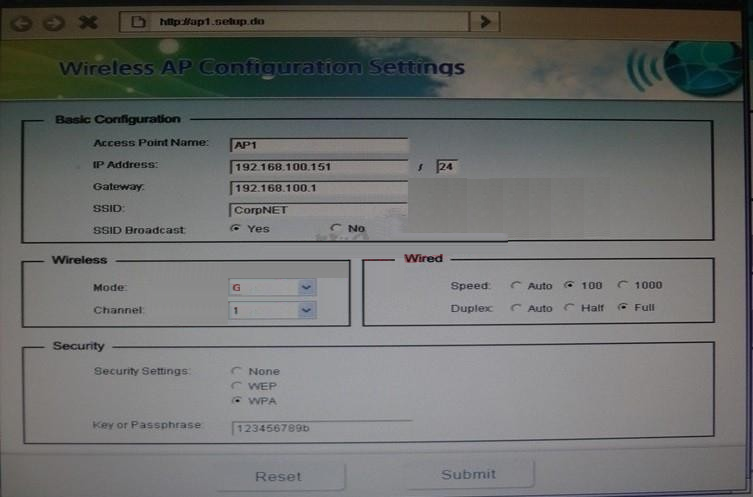This screenshot has width=753, height=497.
Task: Click the browser back arrow icon
Action: pyautogui.click(x=19, y=21)
